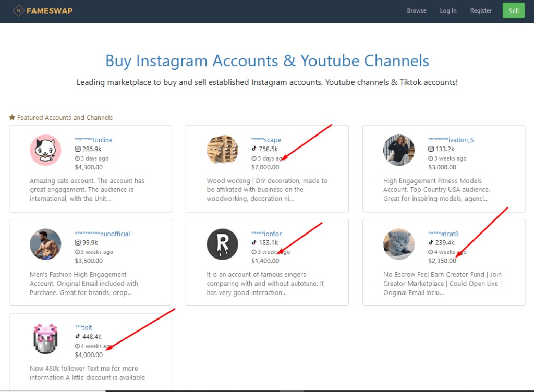Open the *****ionfor account link

266,234
